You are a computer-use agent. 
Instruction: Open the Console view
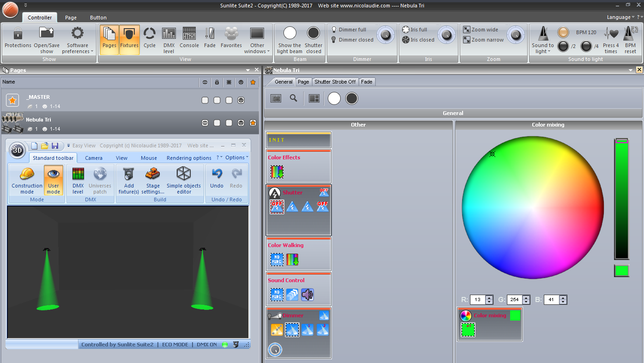pyautogui.click(x=189, y=38)
